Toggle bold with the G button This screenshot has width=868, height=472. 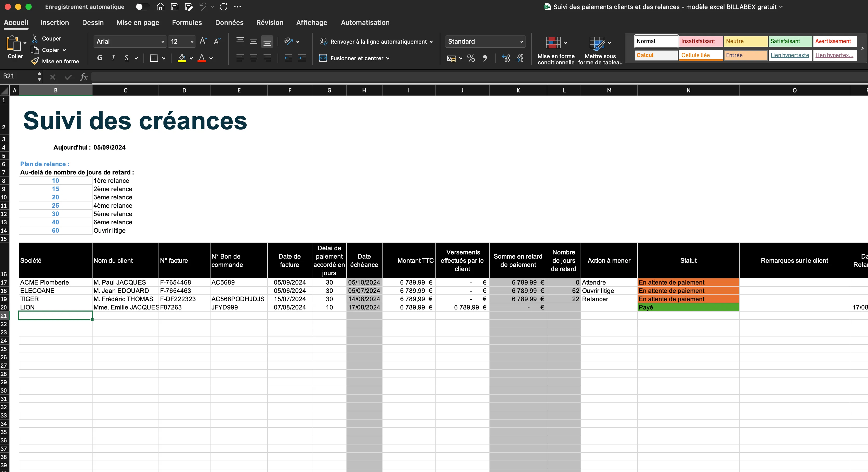[100, 58]
